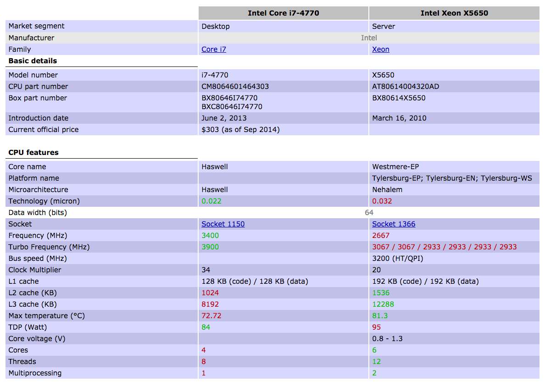Click the 81.3 max temperature value

click(x=380, y=316)
